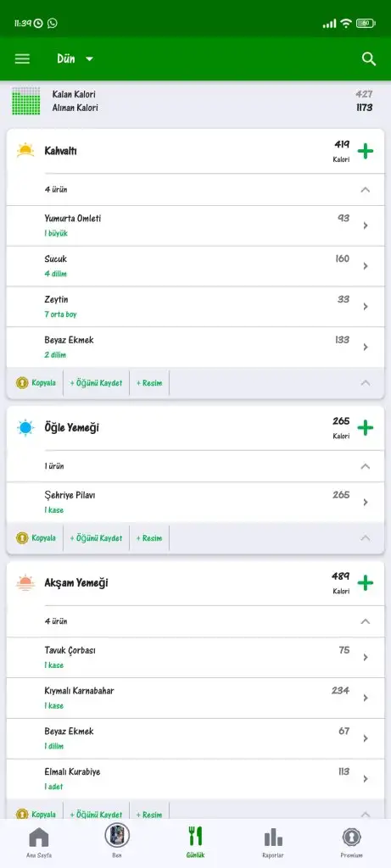
Task: Add food to Akşam Yemeği with plus icon
Action: point(365,583)
